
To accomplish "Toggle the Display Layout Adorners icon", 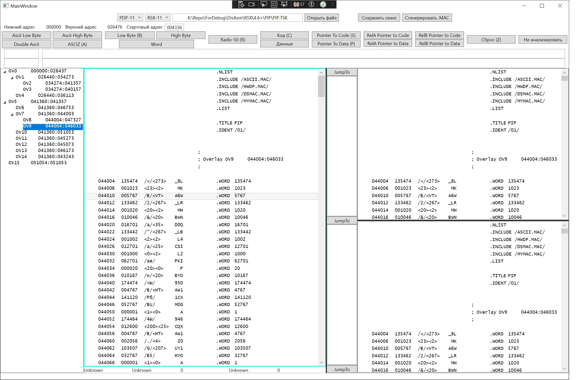I will click(x=274, y=4).
